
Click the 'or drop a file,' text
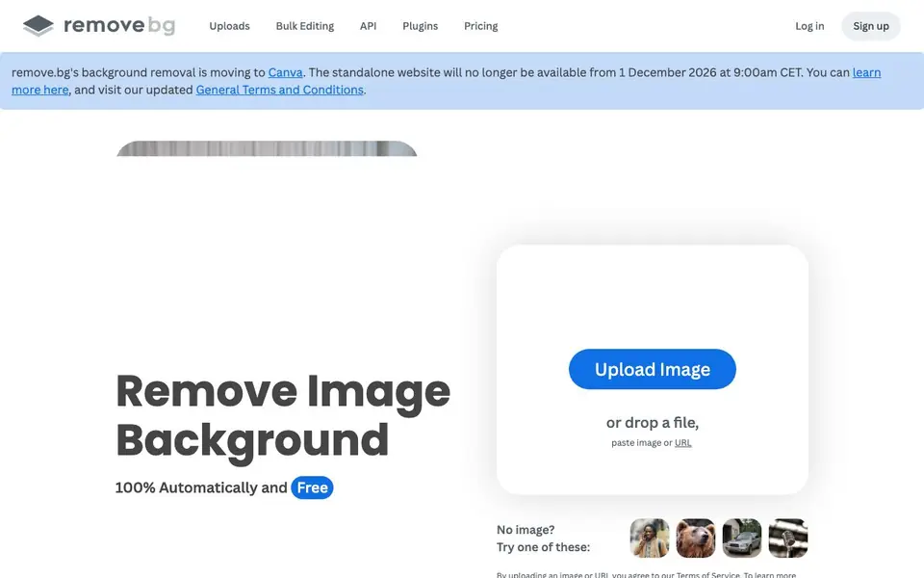653,423
